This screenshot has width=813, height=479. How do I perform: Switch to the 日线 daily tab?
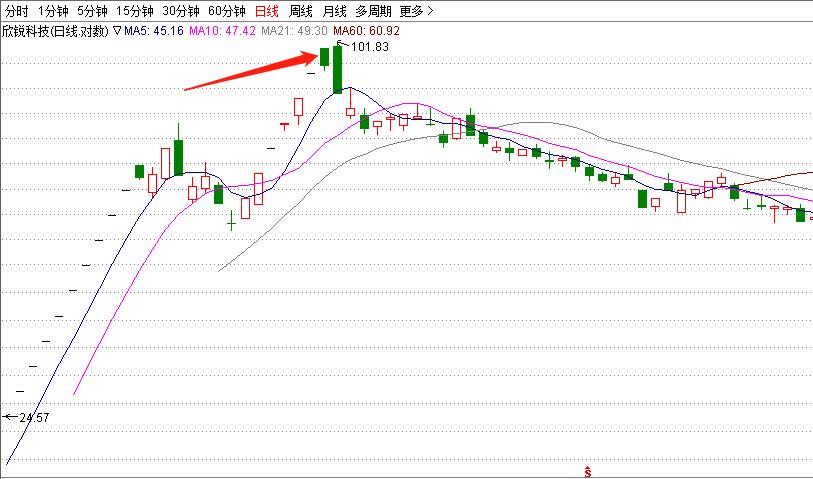[x=267, y=11]
